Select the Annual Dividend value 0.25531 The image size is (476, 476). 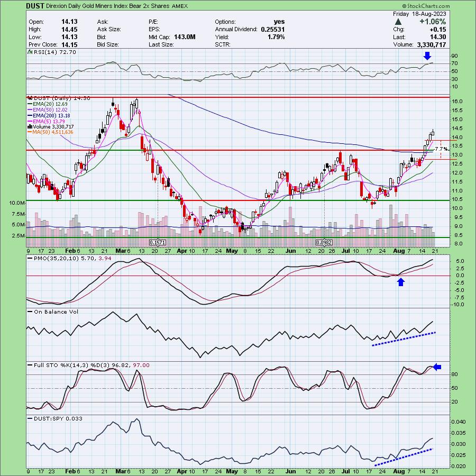[x=272, y=29]
